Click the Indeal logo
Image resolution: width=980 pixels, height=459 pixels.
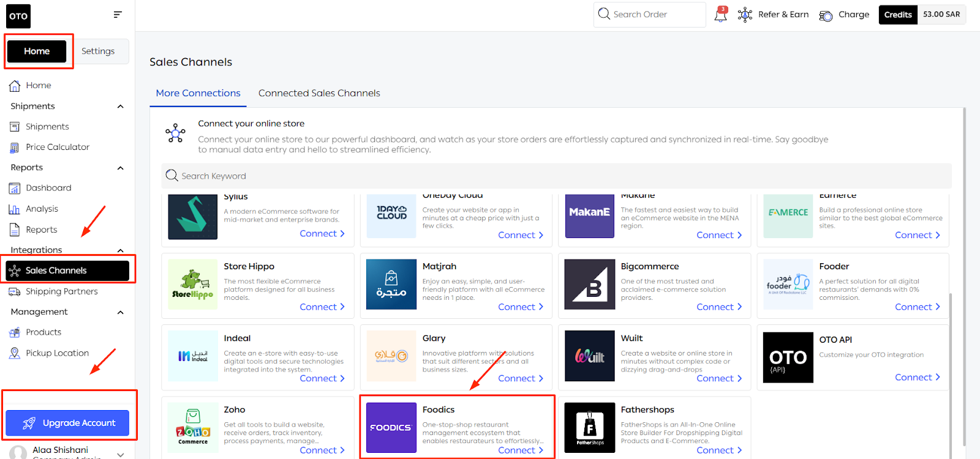pos(193,356)
